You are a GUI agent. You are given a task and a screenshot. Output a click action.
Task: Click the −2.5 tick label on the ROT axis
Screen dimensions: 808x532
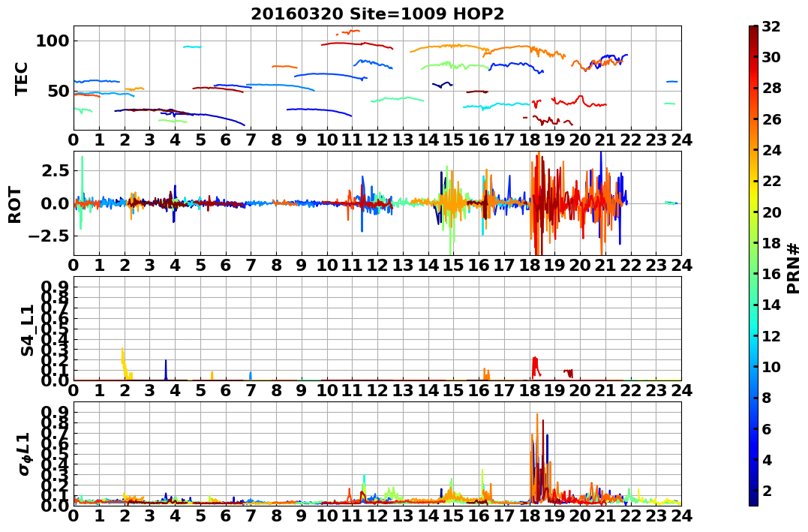49,236
